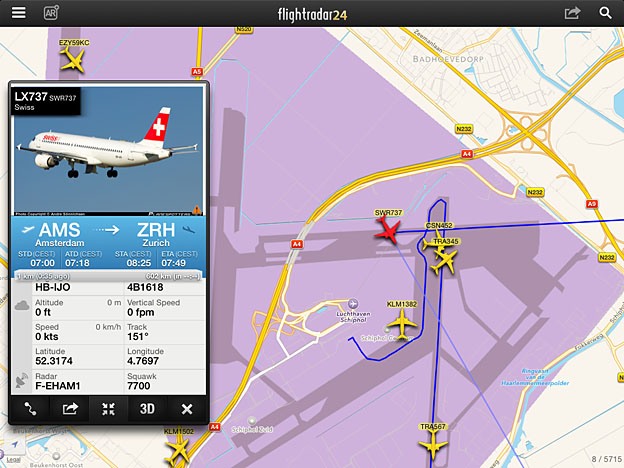Switch to 3D view
Viewport: 624px width, 468px height.
coord(147,409)
